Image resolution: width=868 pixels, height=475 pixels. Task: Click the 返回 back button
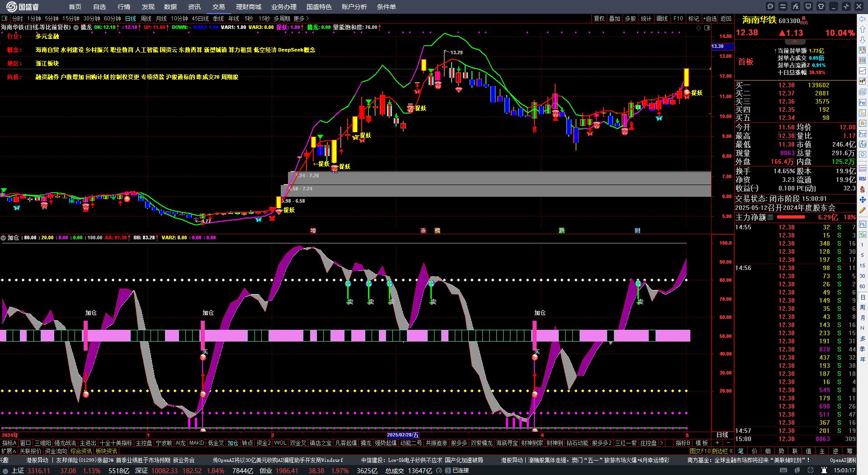(726, 19)
